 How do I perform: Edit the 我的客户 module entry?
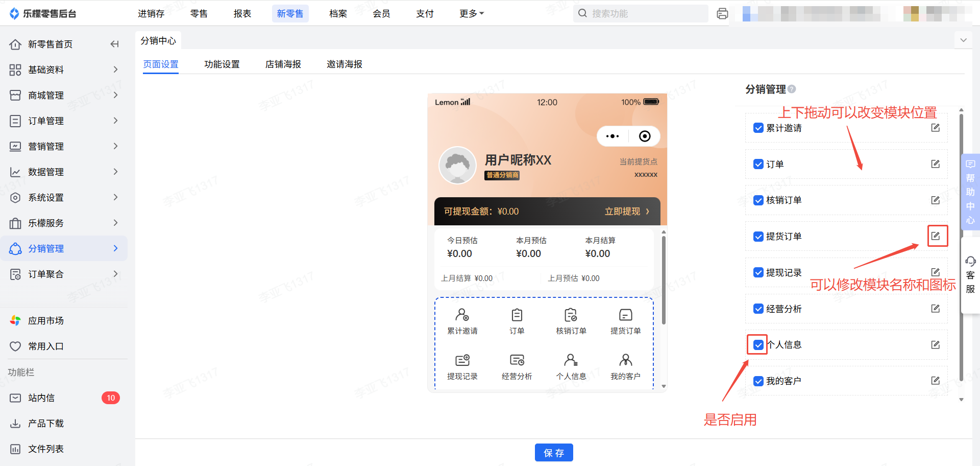(935, 381)
